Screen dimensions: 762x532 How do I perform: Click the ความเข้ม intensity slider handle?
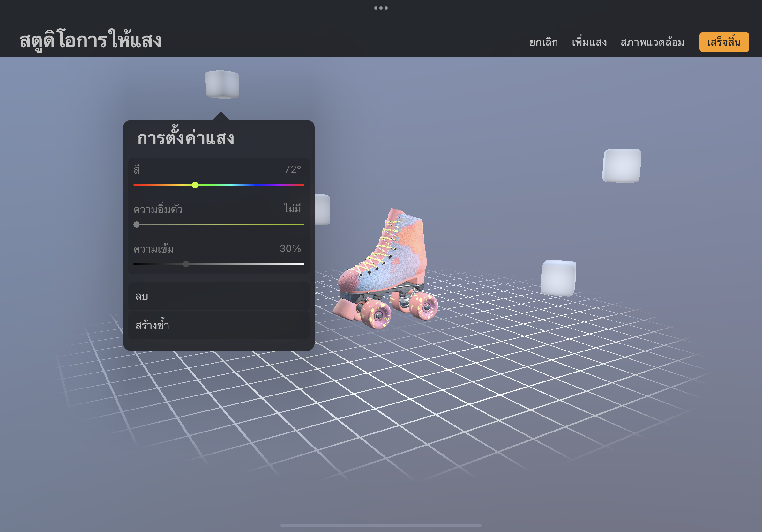[186, 264]
